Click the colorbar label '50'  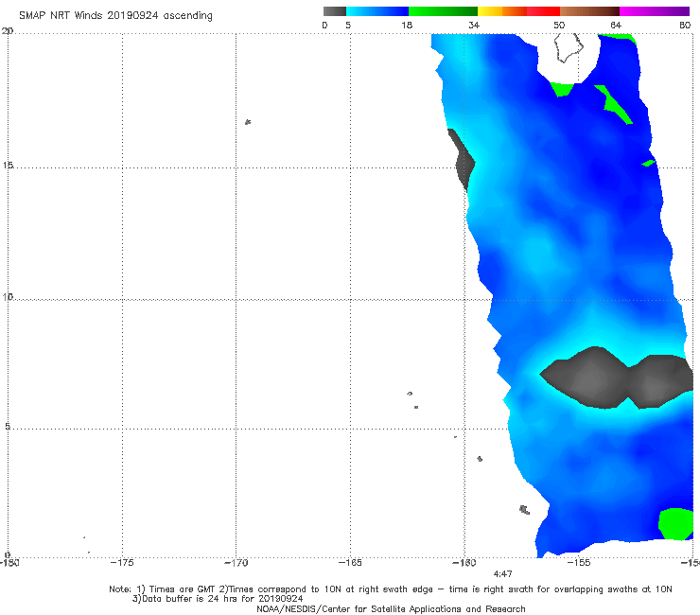click(559, 25)
